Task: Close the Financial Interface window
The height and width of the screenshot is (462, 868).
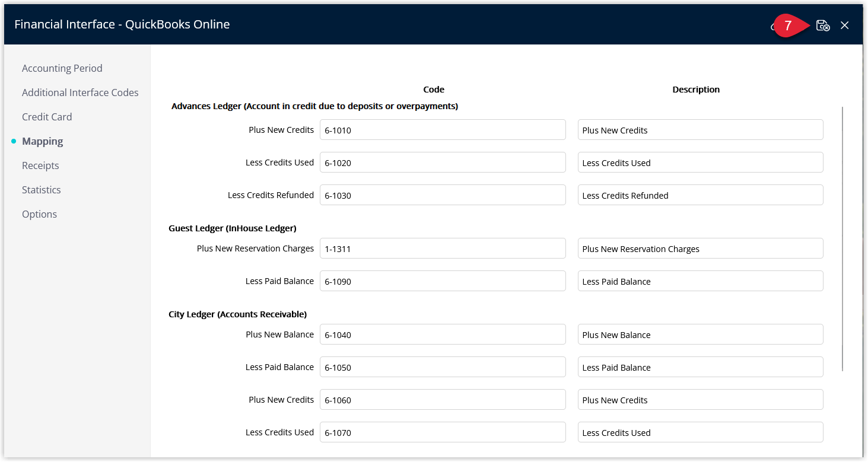Action: [845, 26]
